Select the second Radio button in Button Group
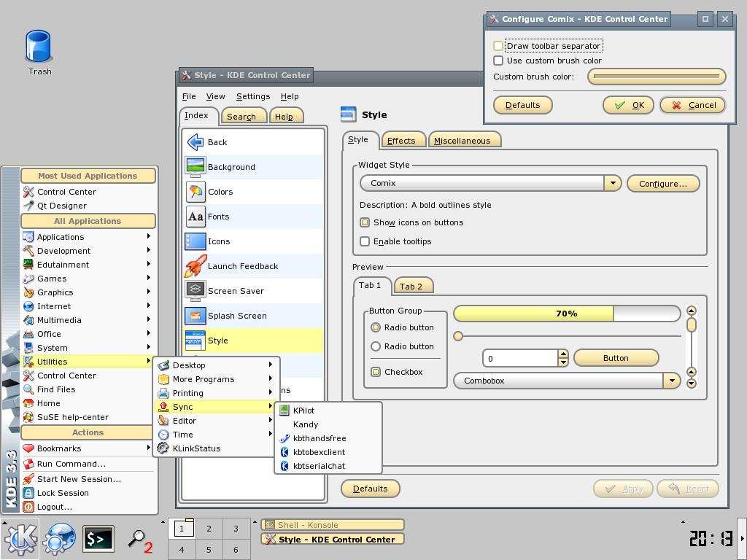This screenshot has height=560, width=747. [x=376, y=346]
